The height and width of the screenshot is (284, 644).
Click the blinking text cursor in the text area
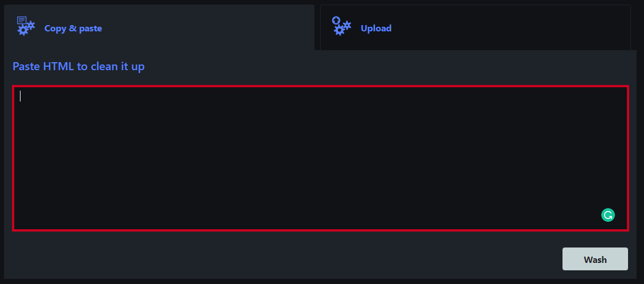click(20, 96)
